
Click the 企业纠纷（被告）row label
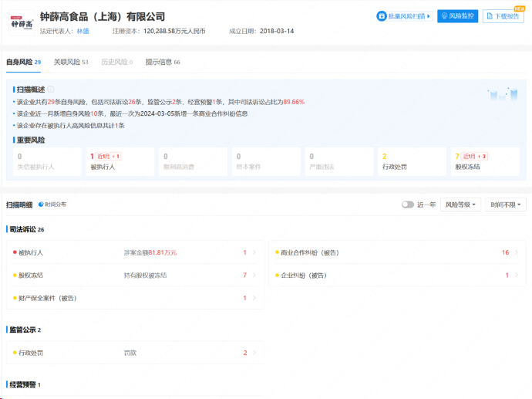click(304, 276)
